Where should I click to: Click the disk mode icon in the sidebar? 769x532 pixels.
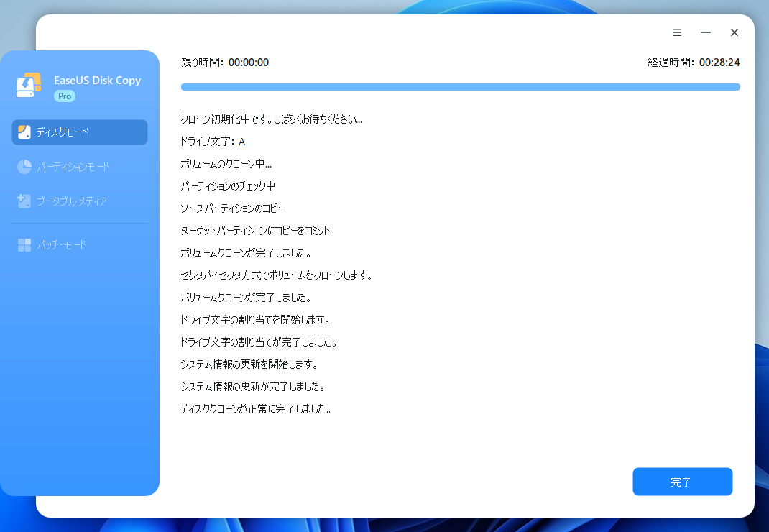pos(24,132)
